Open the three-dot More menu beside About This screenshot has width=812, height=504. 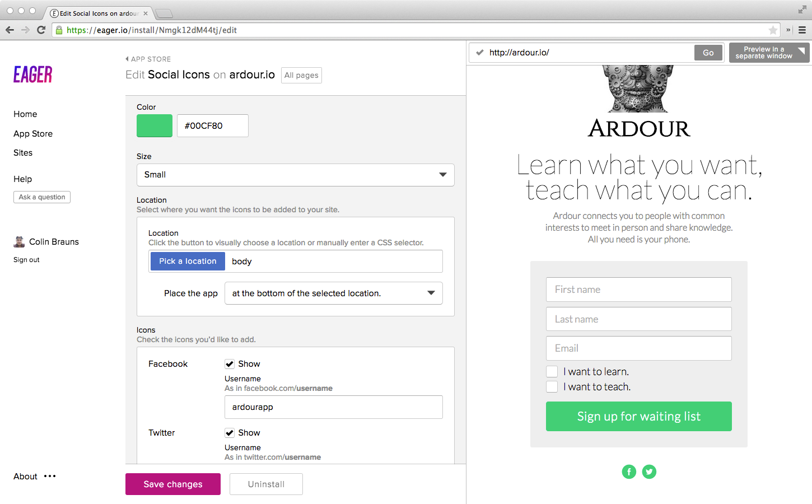50,477
